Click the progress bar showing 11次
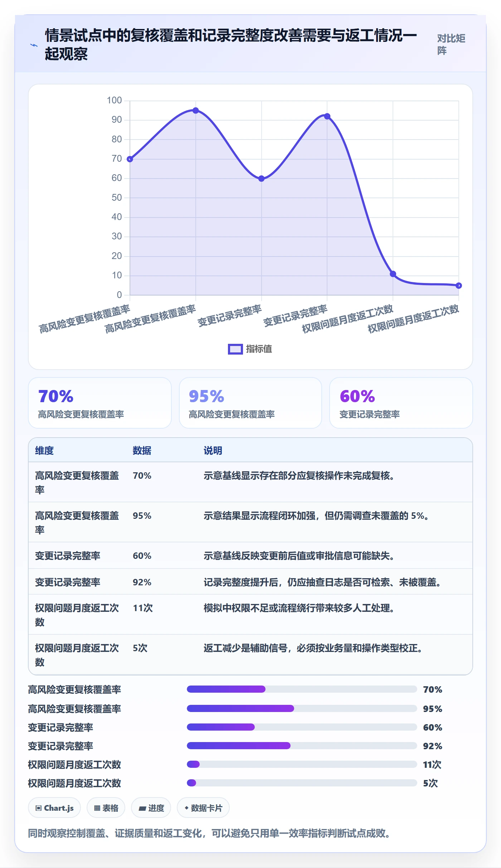This screenshot has width=501, height=868. pos(302,764)
